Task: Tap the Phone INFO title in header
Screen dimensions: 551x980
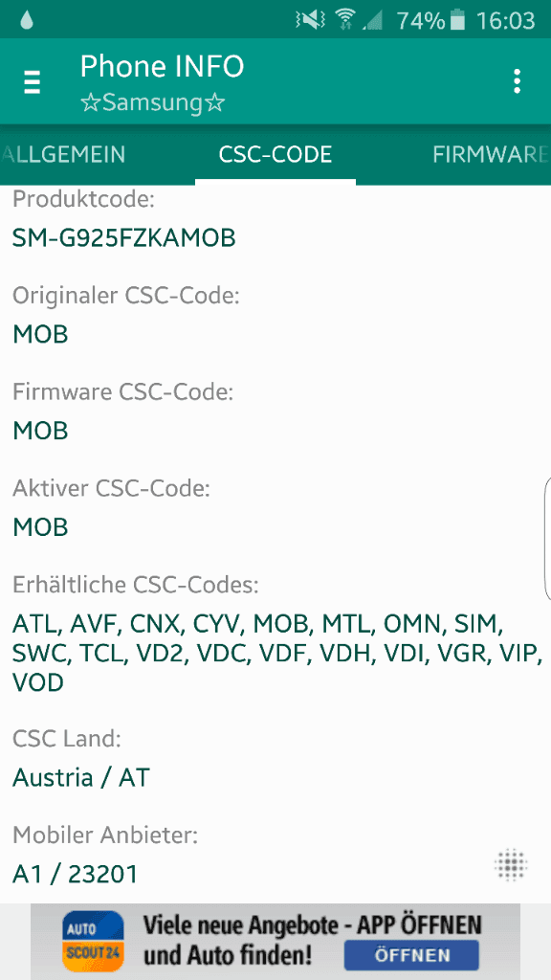Action: click(x=163, y=66)
